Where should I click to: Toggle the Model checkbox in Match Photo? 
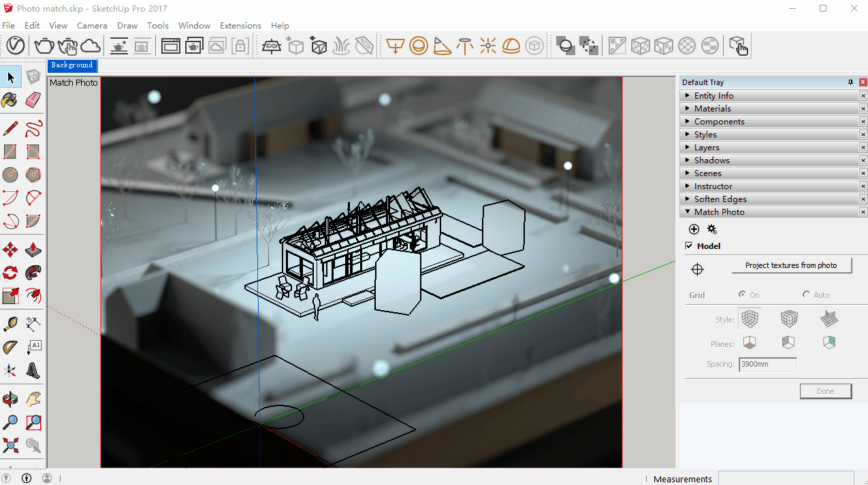[690, 246]
